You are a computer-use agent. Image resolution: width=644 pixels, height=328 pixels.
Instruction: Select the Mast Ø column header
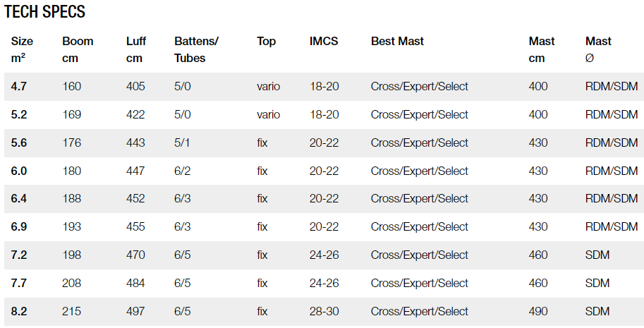point(598,49)
